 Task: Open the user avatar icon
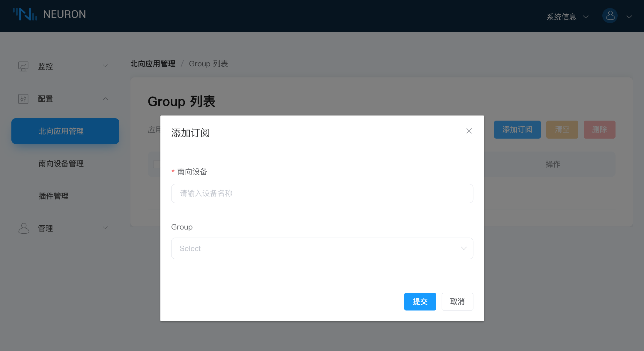click(610, 16)
